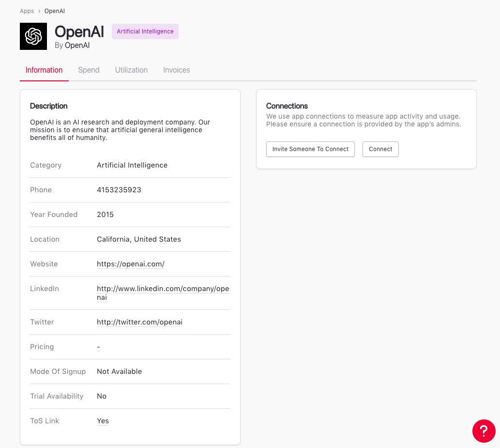Viewport: 500px width, 448px height.
Task: Click the Connections explanatory text
Action: tap(364, 120)
